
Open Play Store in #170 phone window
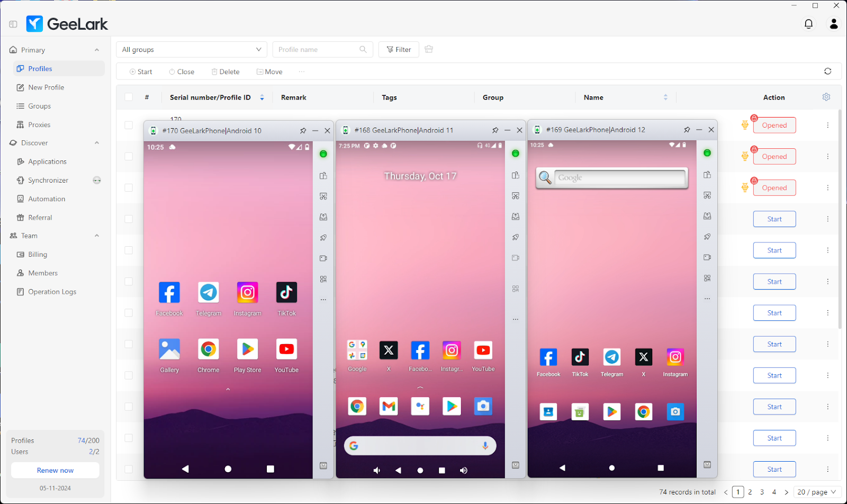click(247, 349)
